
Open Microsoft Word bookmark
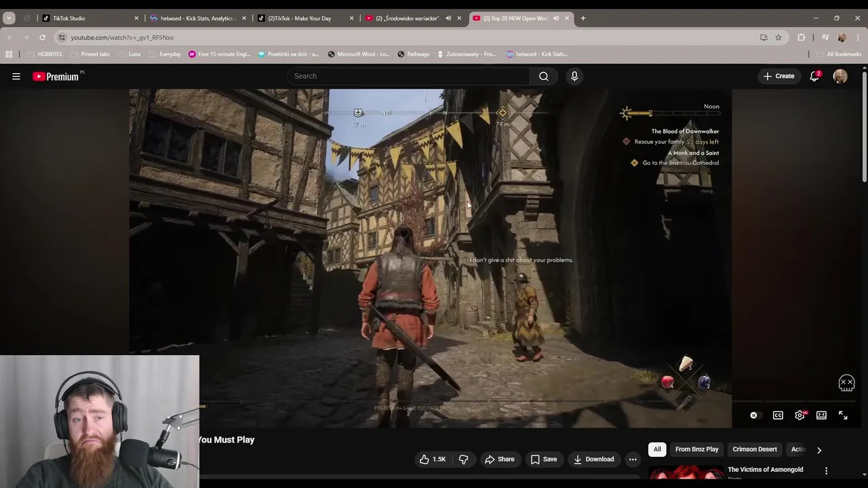pyautogui.click(x=359, y=54)
